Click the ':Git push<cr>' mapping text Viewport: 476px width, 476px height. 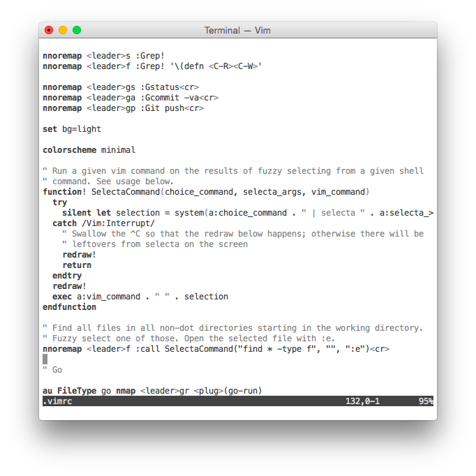click(172, 108)
